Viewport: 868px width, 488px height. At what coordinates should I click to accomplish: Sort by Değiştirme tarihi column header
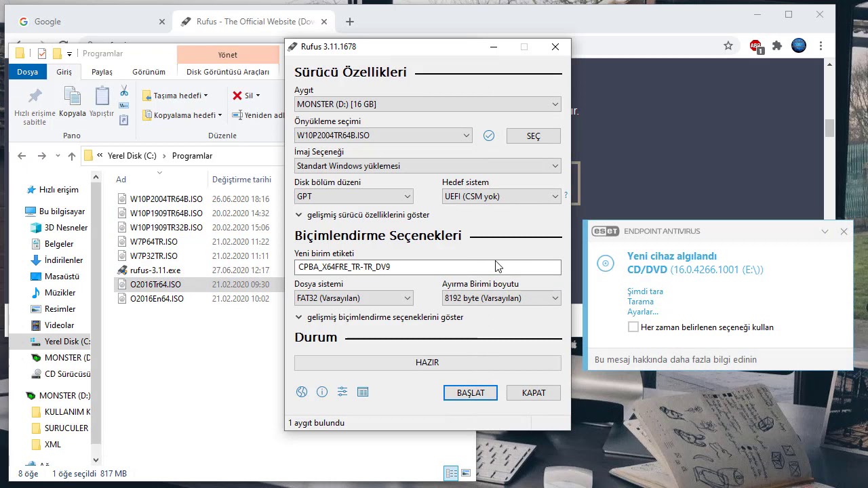tap(241, 180)
